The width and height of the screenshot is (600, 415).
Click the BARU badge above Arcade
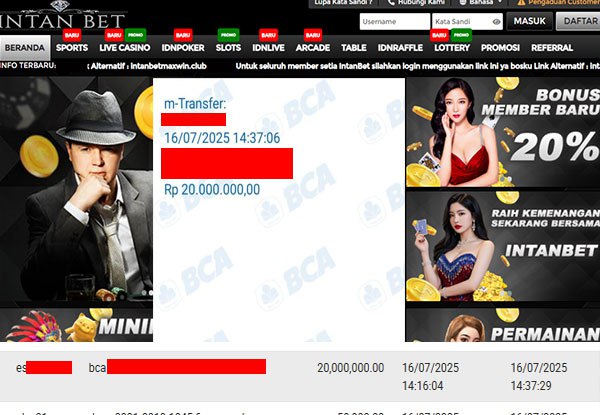(x=313, y=35)
